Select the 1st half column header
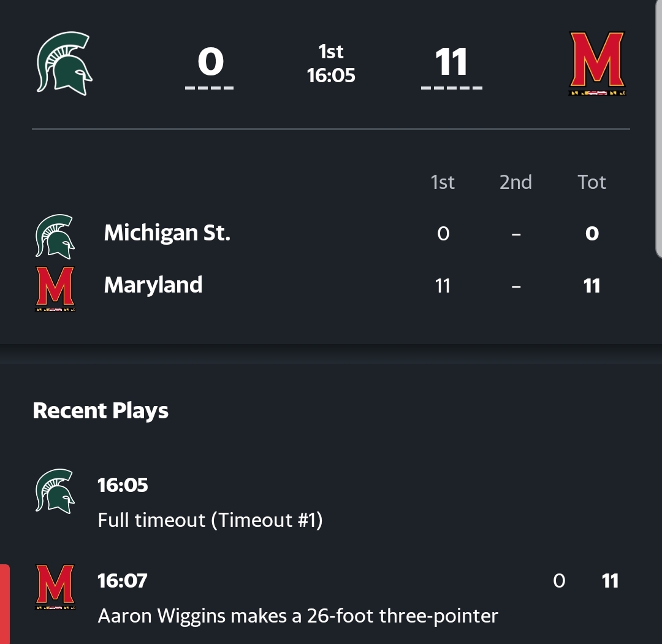The width and height of the screenshot is (662, 644). [x=443, y=182]
